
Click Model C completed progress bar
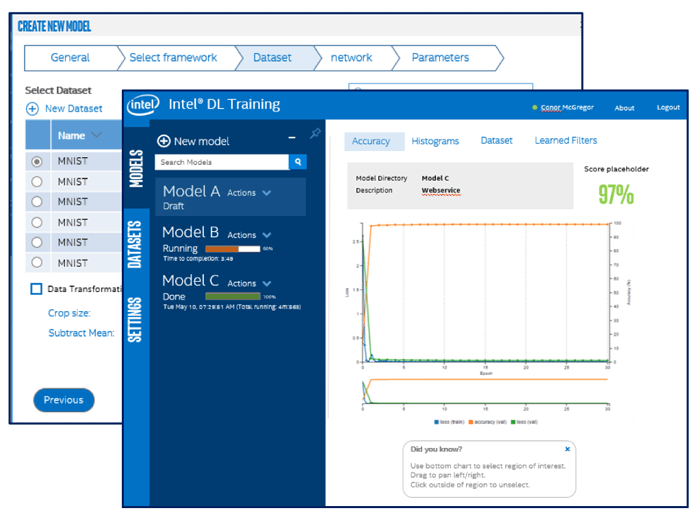[233, 296]
